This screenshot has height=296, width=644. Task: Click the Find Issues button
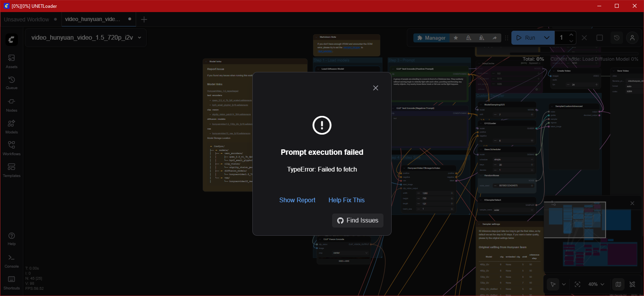(358, 221)
